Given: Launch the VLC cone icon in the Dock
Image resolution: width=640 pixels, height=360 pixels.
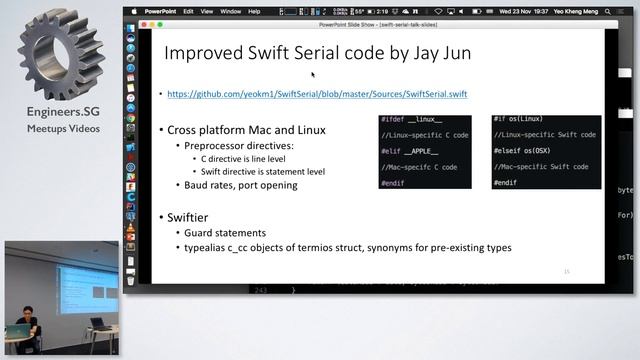Looking at the screenshot, I should point(131,227).
